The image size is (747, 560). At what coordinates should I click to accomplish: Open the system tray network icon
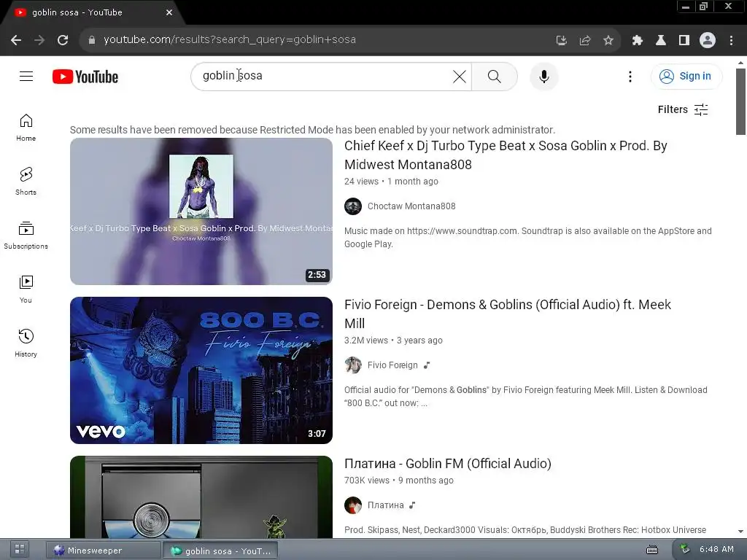point(684,549)
